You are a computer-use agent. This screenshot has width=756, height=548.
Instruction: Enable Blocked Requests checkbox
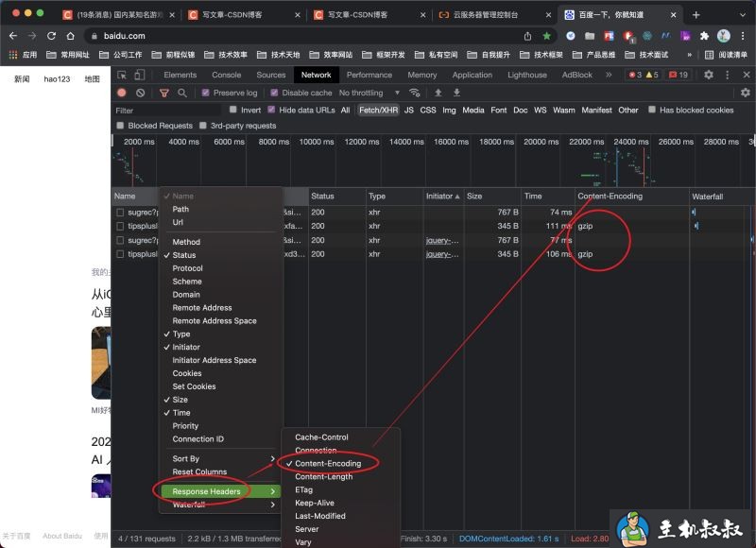[x=121, y=126]
